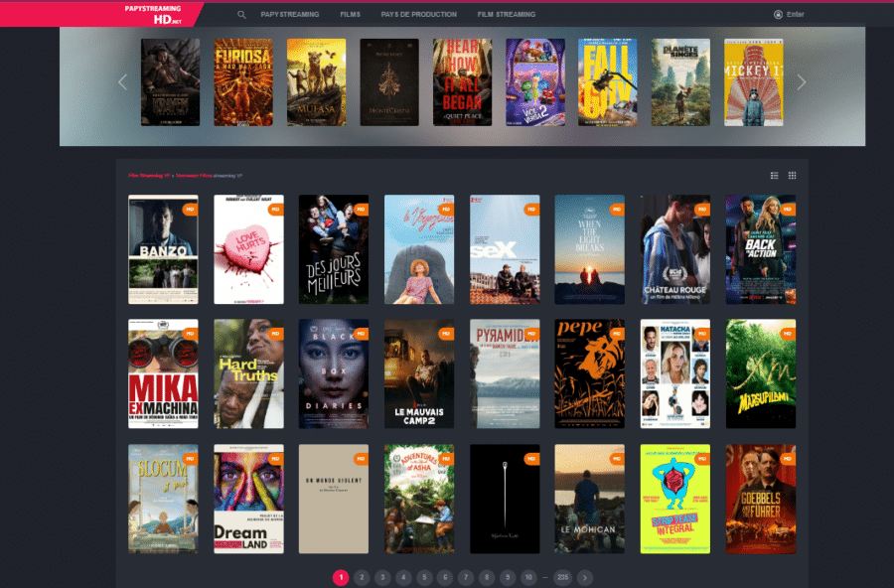The height and width of the screenshot is (588, 894).
Task: Open the Le Mauvais Camp 2 poster
Action: tap(419, 373)
